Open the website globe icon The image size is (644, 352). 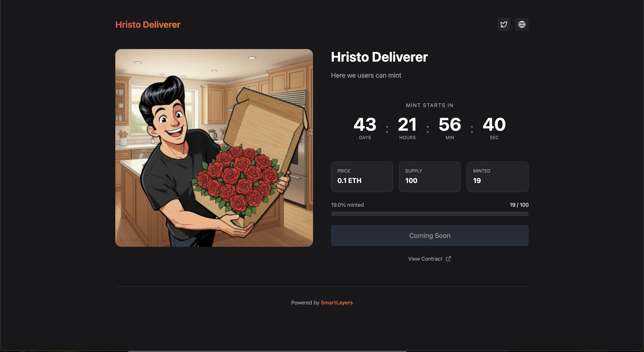(x=522, y=24)
